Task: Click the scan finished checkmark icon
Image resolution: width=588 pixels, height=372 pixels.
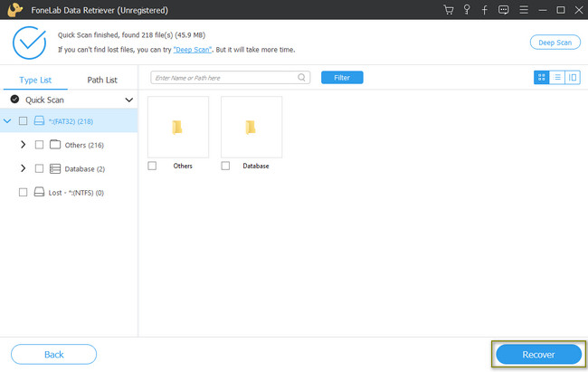Action: (29, 43)
